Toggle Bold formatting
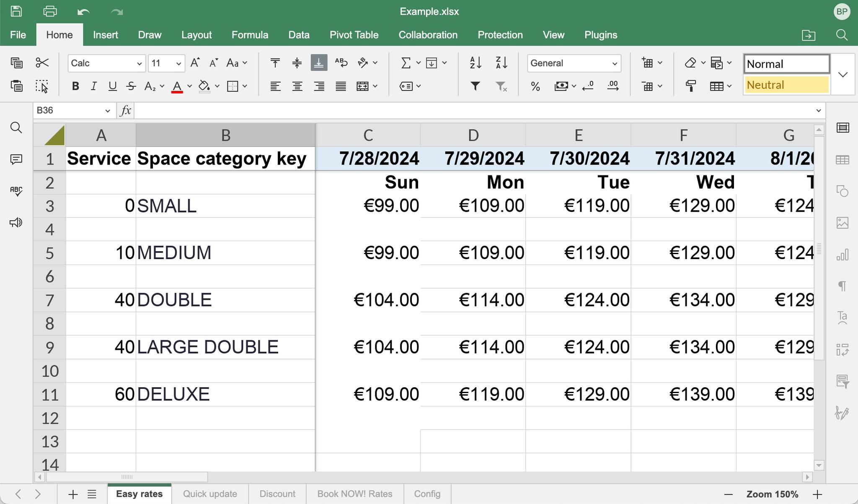This screenshot has height=504, width=858. pos(75,86)
